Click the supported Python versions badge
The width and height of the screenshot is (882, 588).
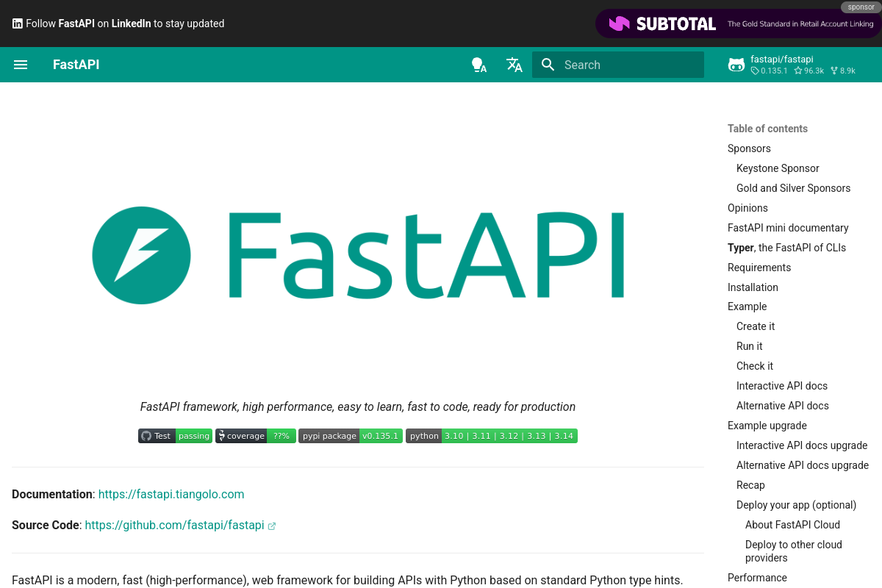(491, 435)
